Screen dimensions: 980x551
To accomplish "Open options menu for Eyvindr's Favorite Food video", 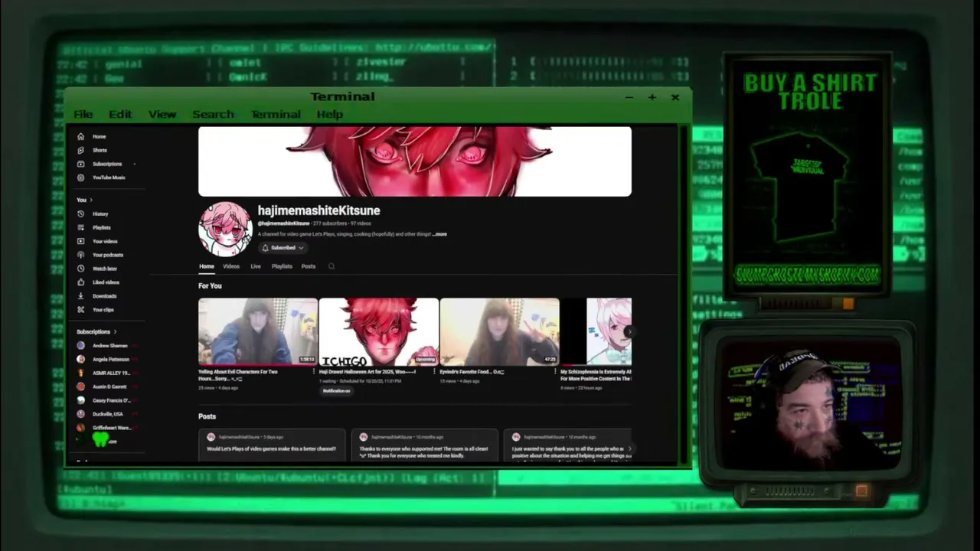I will (555, 372).
